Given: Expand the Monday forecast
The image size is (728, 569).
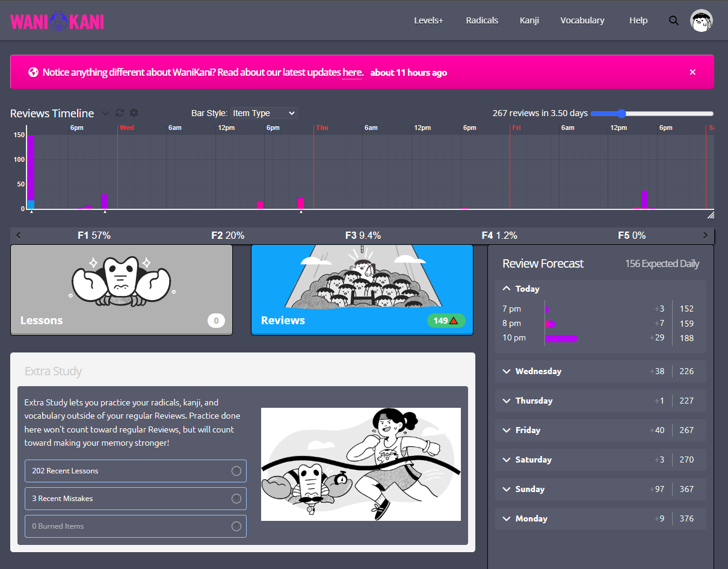Looking at the screenshot, I should (600, 518).
